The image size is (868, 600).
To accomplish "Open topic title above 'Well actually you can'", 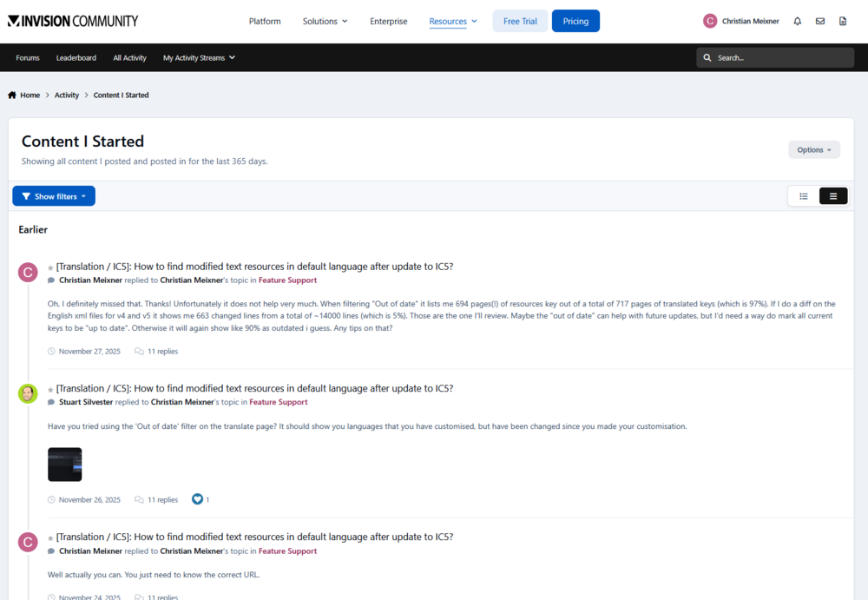I will pyautogui.click(x=254, y=537).
